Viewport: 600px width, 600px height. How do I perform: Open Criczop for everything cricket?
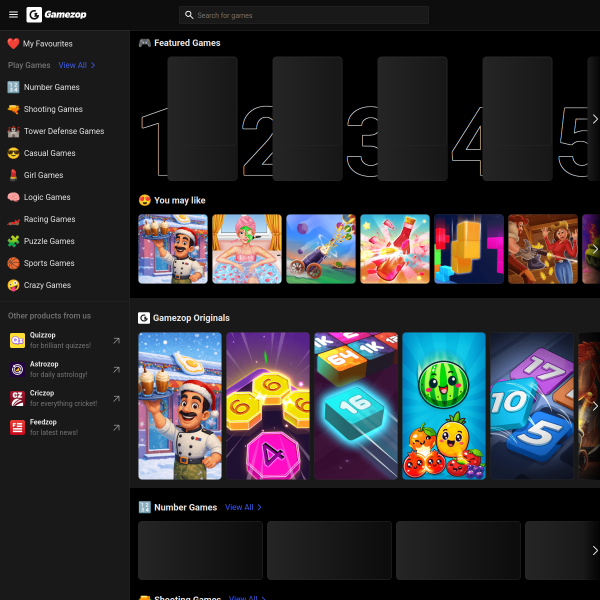pos(65,398)
